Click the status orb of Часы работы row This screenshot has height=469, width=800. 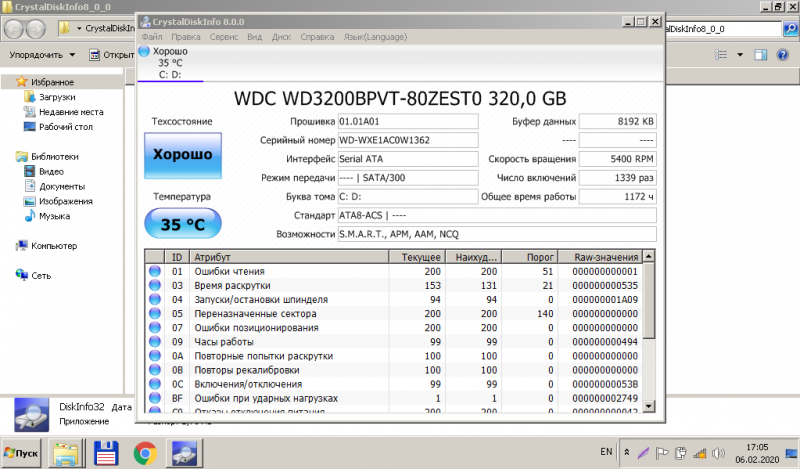(155, 341)
